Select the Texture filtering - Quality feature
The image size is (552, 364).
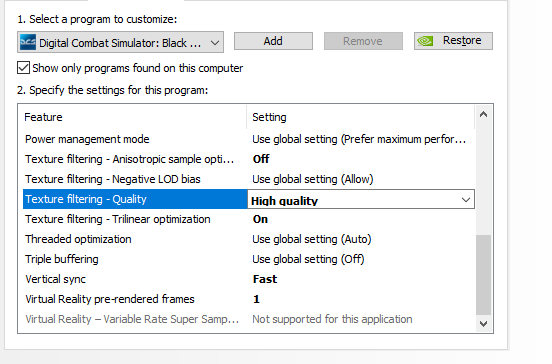coord(135,199)
